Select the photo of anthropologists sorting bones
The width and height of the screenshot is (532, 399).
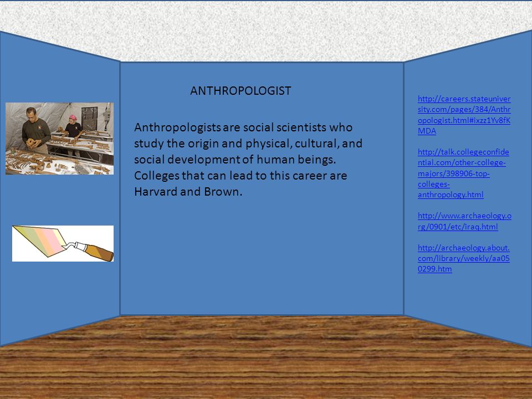(x=59, y=139)
